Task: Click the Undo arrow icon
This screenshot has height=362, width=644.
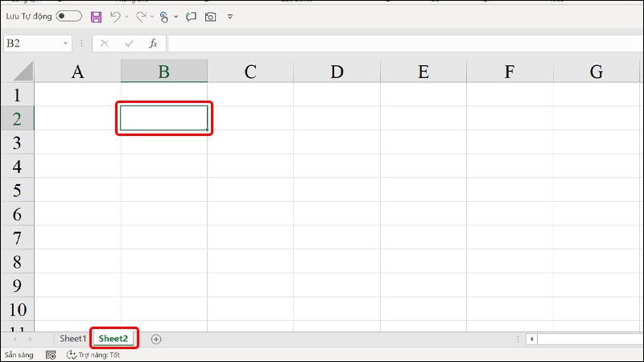Action: click(x=115, y=16)
